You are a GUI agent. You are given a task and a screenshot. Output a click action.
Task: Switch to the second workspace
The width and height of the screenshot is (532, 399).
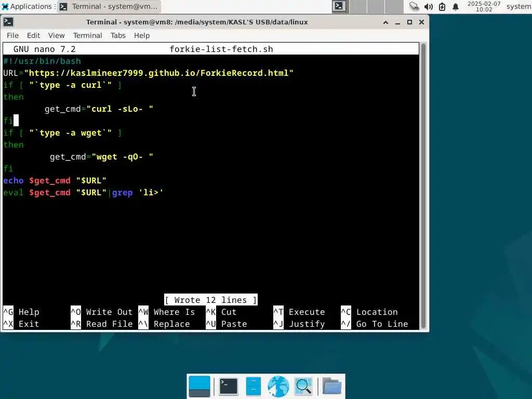tap(358, 6)
